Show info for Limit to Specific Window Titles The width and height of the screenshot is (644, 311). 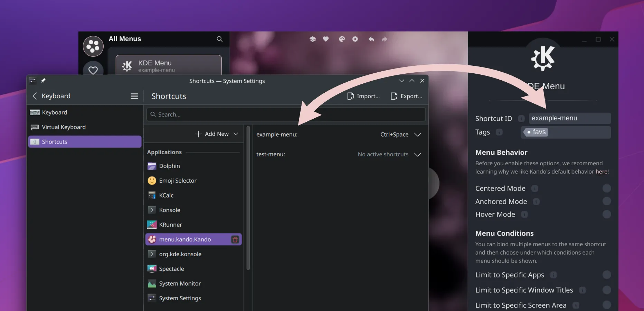(583, 290)
